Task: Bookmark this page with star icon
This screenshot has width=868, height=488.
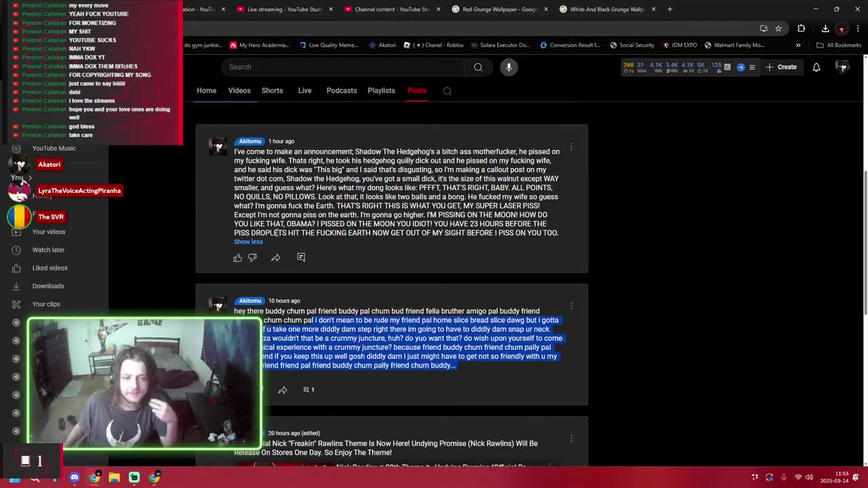Action: tap(778, 28)
